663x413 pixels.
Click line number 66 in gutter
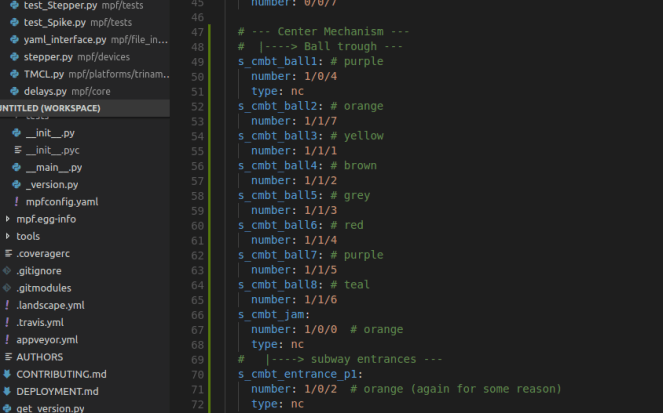click(197, 315)
